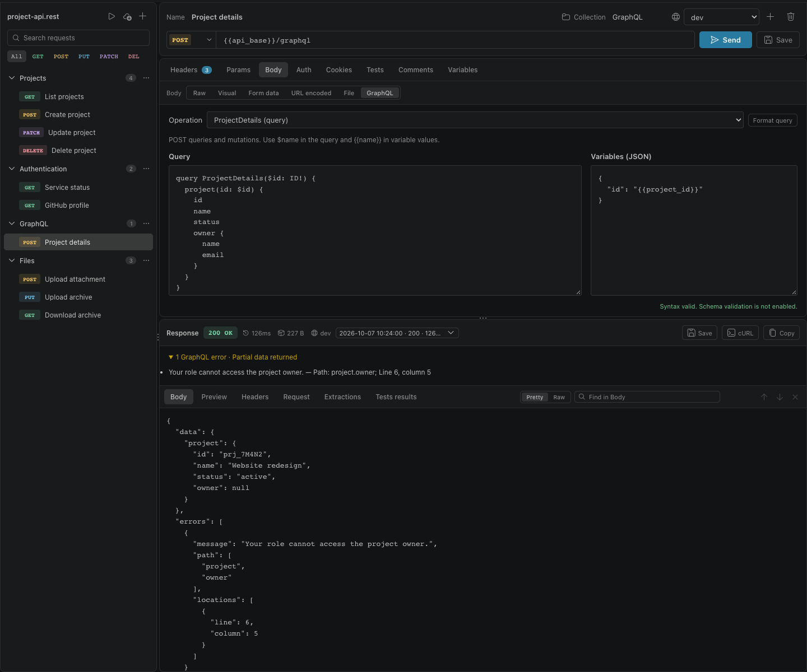Save the response to file

click(x=699, y=333)
